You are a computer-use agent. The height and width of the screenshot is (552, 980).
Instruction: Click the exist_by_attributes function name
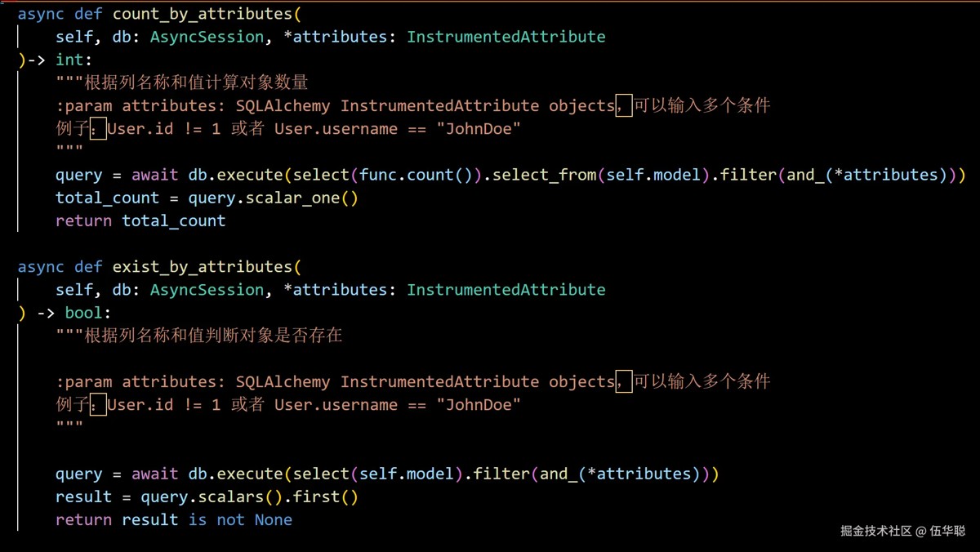click(x=202, y=267)
